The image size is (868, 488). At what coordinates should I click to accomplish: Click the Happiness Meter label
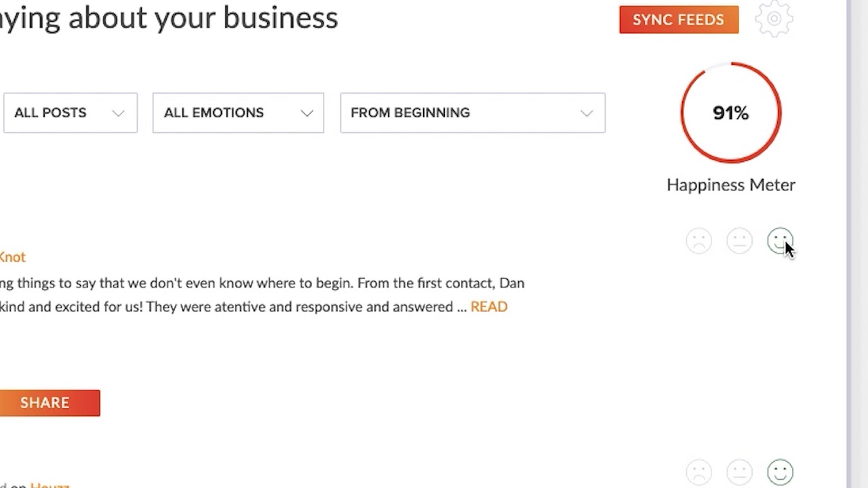pos(731,185)
